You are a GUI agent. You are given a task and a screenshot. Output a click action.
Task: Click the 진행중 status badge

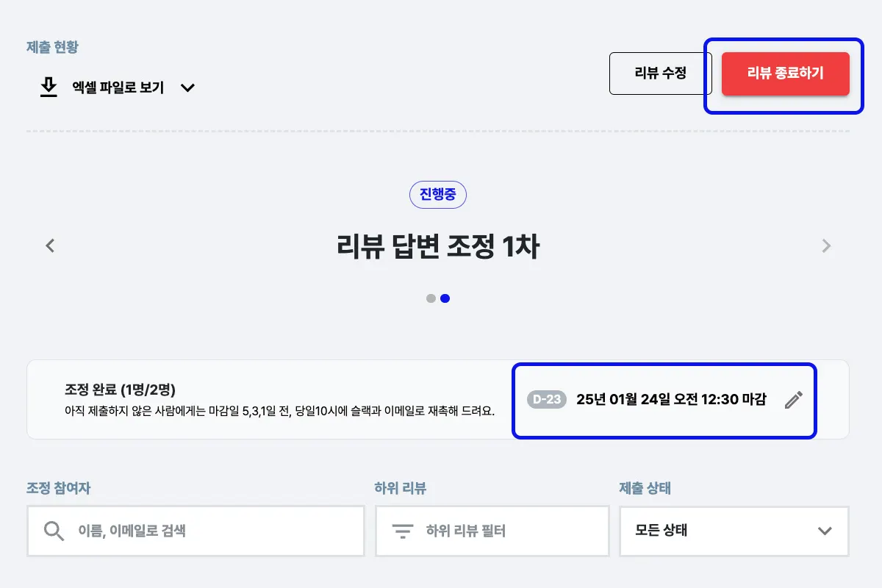pyautogui.click(x=438, y=195)
